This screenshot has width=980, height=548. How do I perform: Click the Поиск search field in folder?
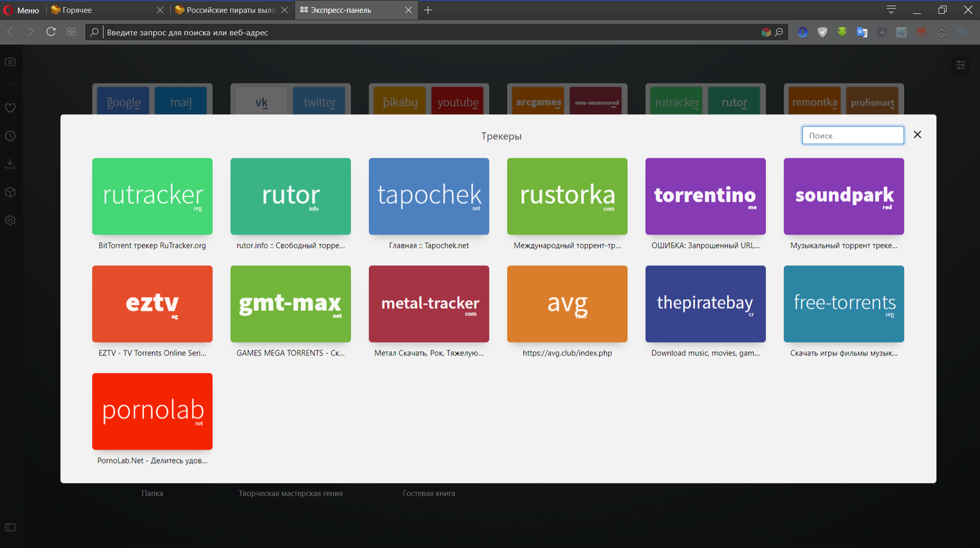pyautogui.click(x=853, y=135)
